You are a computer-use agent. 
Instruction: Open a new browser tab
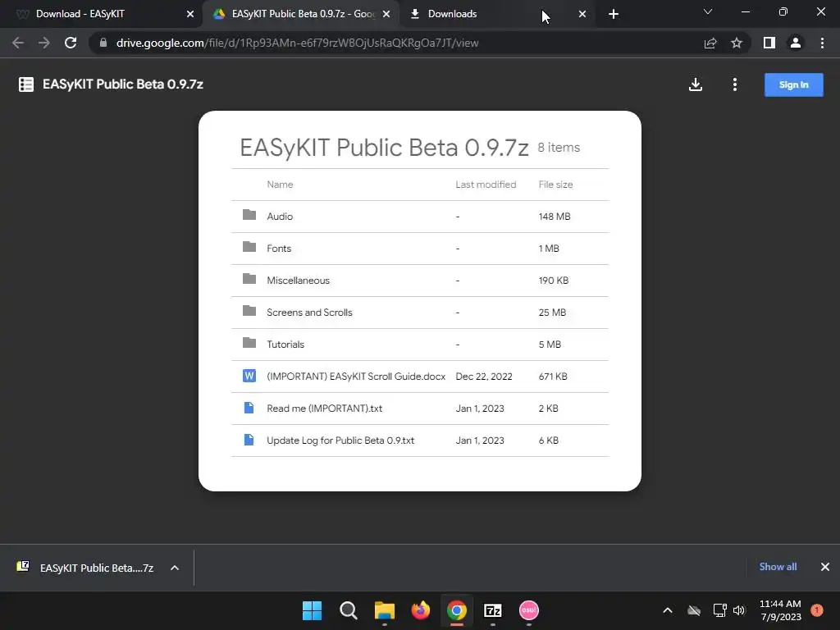[614, 14]
